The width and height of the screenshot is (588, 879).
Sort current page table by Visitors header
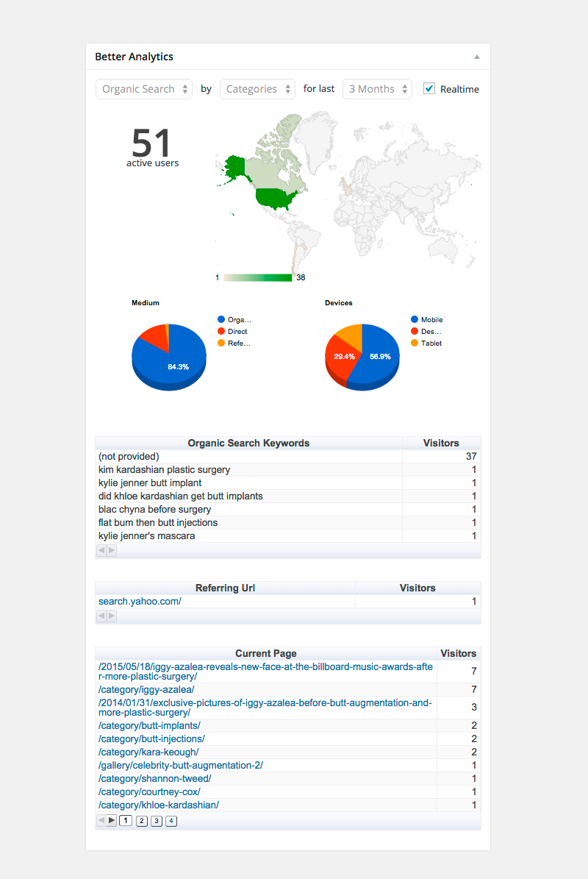tap(459, 654)
